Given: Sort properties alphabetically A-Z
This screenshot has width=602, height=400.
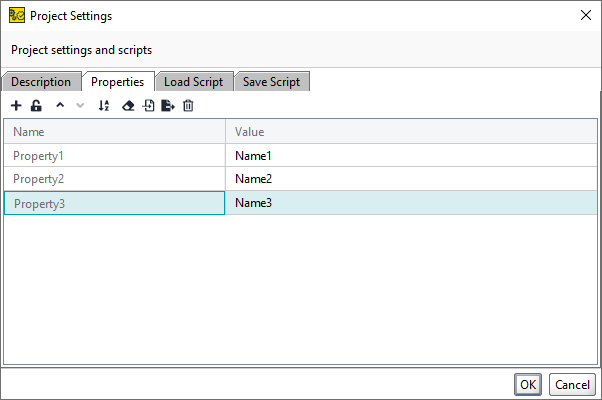Looking at the screenshot, I should point(104,106).
